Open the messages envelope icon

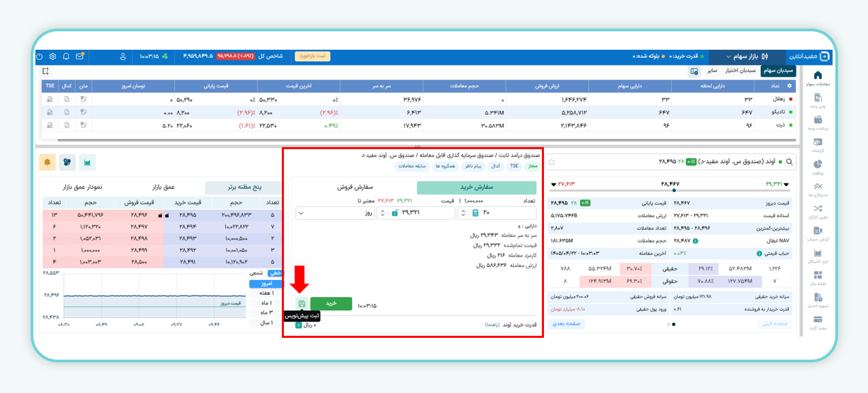80,56
